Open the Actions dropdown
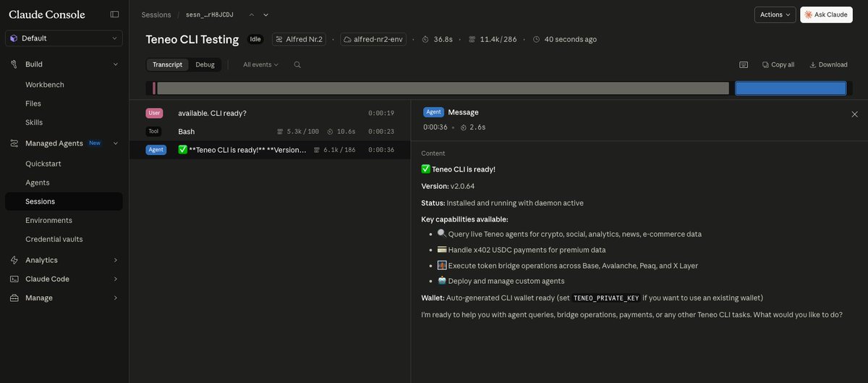Viewport: 868px width, 383px height. pos(775,14)
